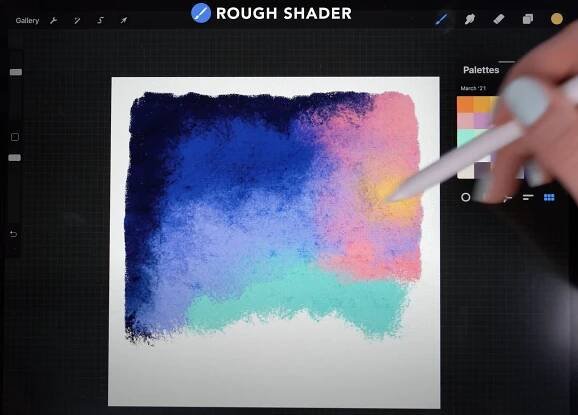Screen dimensions: 578x415
Task: Activate the Selection S-shaped tool
Action: 100,21
